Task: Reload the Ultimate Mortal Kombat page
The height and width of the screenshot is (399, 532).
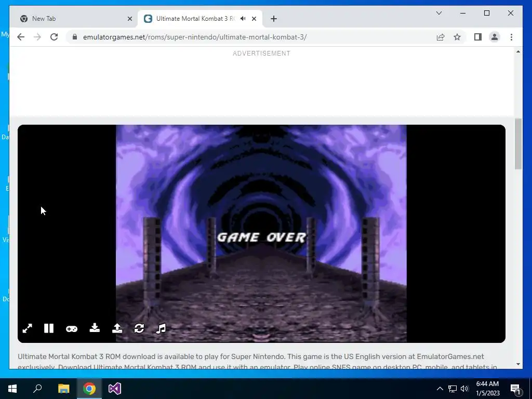Action: (54, 37)
